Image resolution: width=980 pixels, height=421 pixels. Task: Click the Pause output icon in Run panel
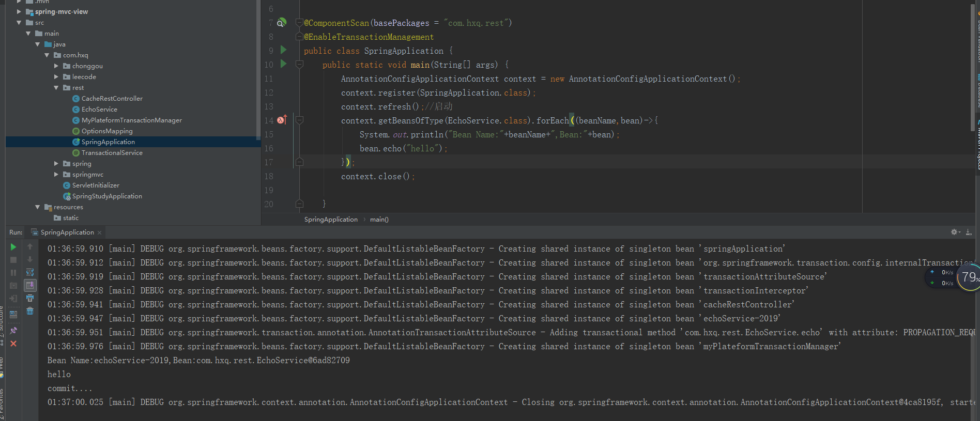(13, 273)
